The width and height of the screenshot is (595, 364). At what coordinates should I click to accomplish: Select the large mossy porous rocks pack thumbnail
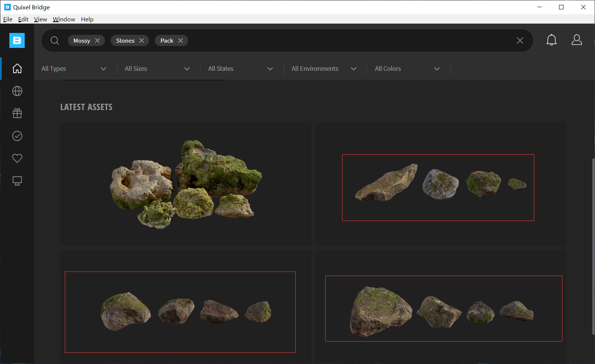coord(186,184)
